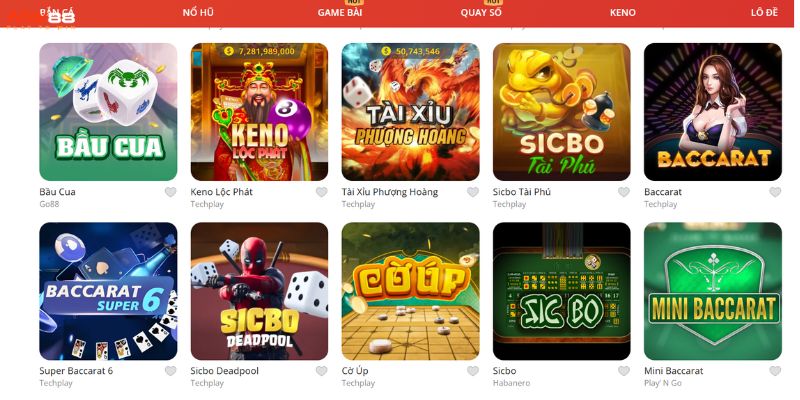Open the Nổ Hũ menu tab
Image resolution: width=800 pixels, height=400 pixels.
coord(198,13)
